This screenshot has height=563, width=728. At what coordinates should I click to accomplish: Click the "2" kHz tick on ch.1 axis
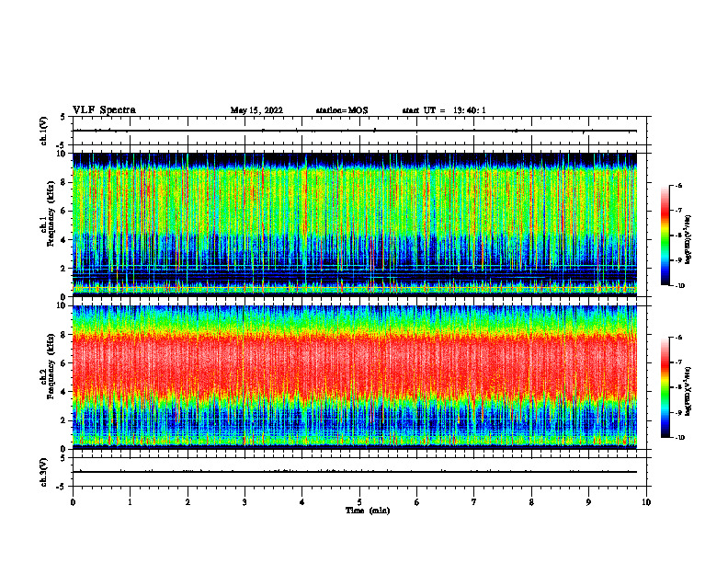click(63, 269)
